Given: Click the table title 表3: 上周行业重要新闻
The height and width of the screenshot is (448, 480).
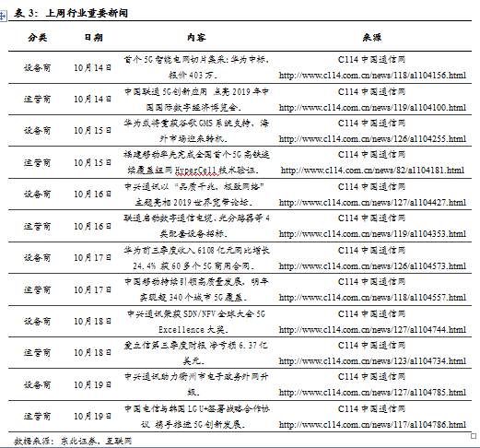Looking at the screenshot, I should click(71, 13).
